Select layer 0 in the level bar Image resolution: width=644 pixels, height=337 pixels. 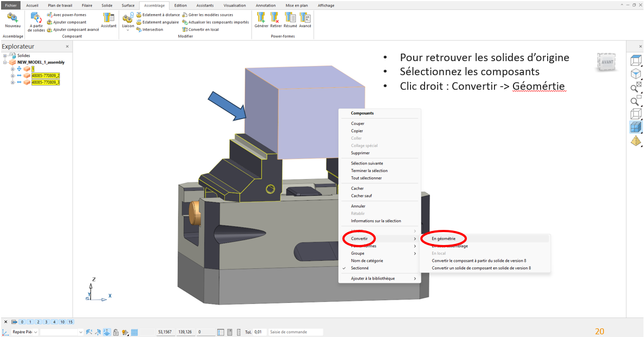(22, 322)
